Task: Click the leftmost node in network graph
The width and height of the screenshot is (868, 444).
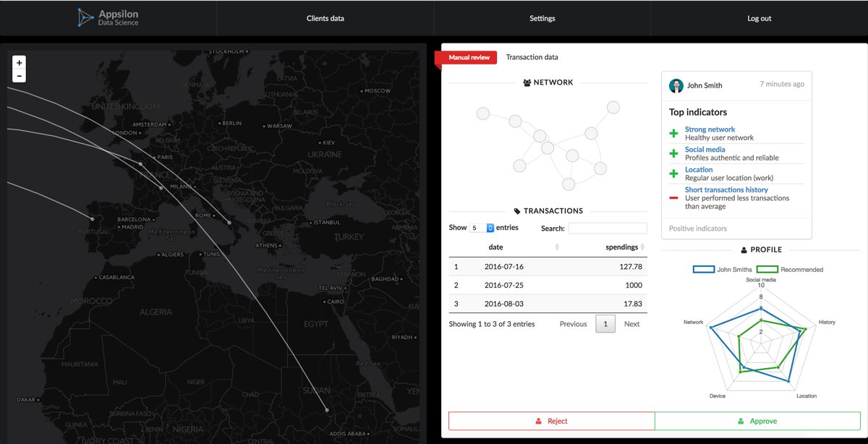Action: tap(482, 113)
